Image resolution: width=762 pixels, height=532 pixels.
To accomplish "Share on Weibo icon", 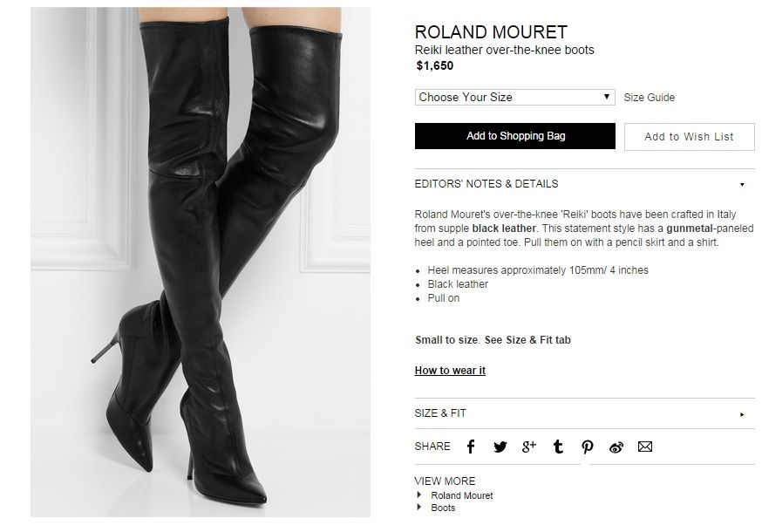I will (x=616, y=447).
